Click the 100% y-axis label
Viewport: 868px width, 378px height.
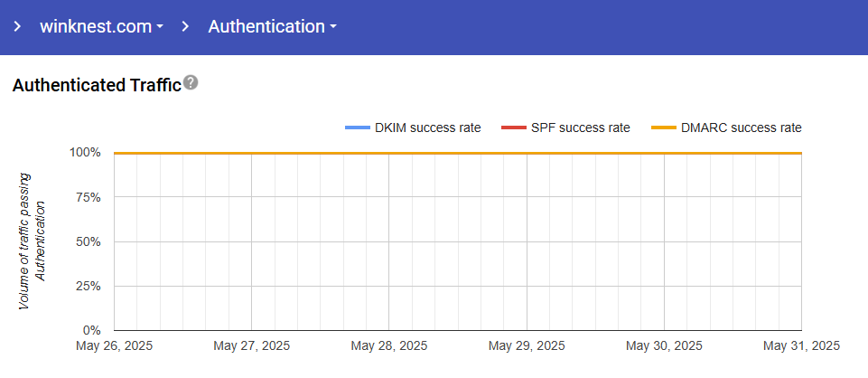tap(85, 153)
